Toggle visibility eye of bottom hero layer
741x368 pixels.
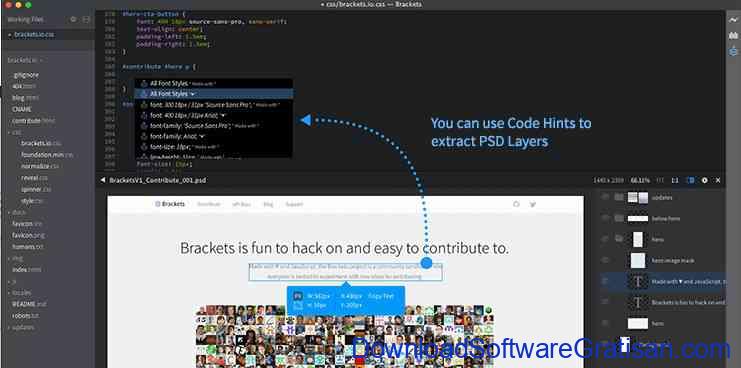(x=604, y=323)
